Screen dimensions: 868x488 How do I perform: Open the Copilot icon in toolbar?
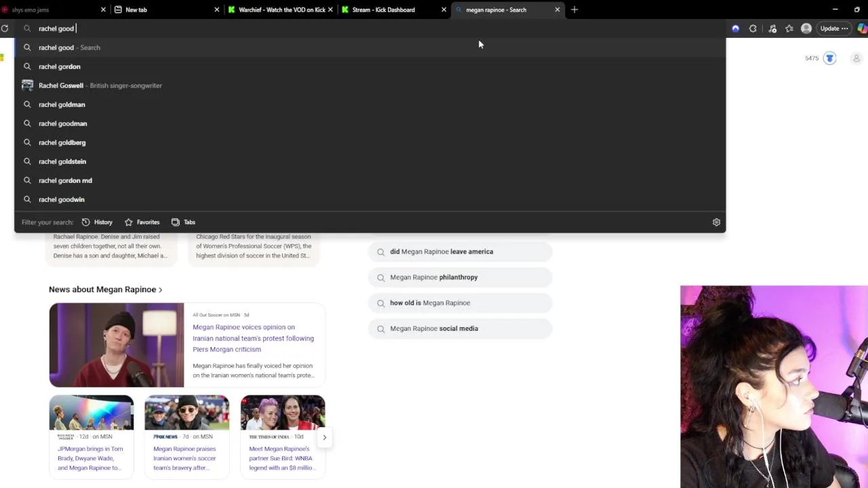pyautogui.click(x=862, y=28)
